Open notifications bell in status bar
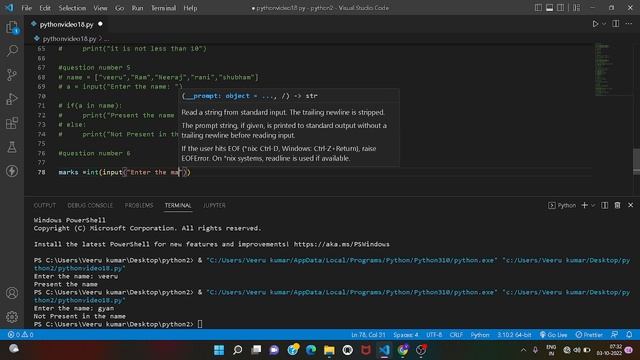 pyautogui.click(x=629, y=335)
